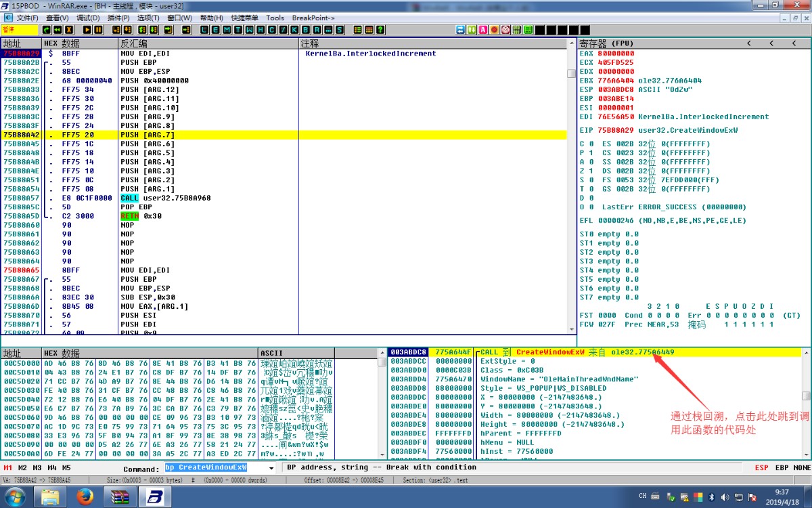Open the 快捷菜单 menu
The height and width of the screenshot is (508, 812).
[245, 18]
